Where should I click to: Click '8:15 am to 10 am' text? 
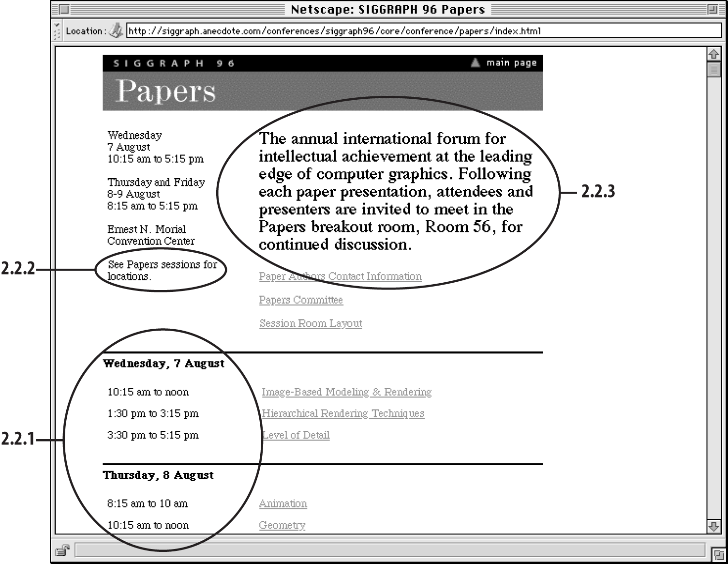[148, 503]
